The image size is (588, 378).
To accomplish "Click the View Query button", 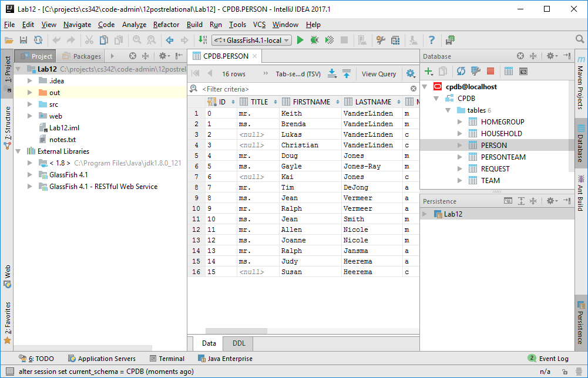I will pyautogui.click(x=379, y=74).
